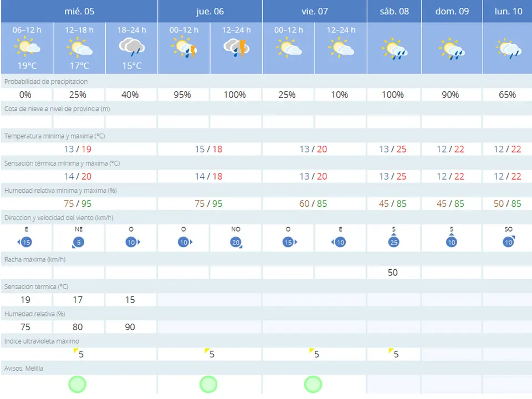Click the 95% precipitation value
Viewport: 532px width, 399px height.
click(182, 95)
